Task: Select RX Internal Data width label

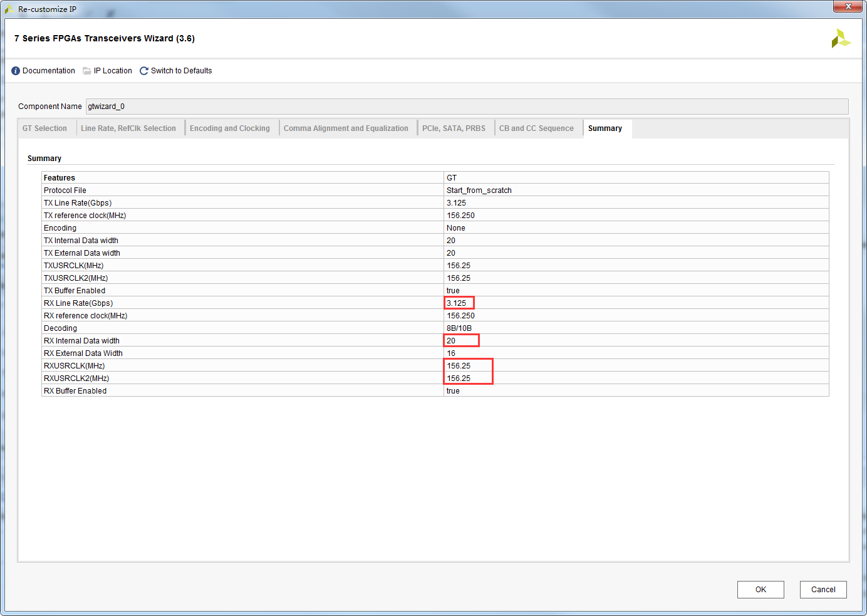Action: [81, 341]
